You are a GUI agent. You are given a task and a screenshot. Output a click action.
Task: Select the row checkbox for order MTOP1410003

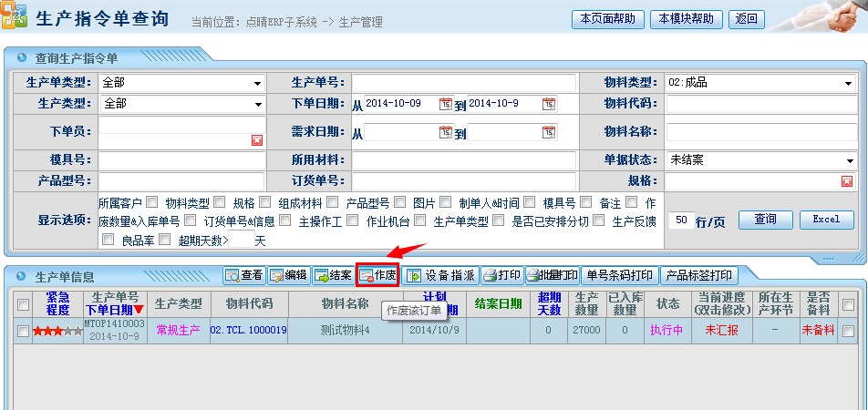pos(23,332)
